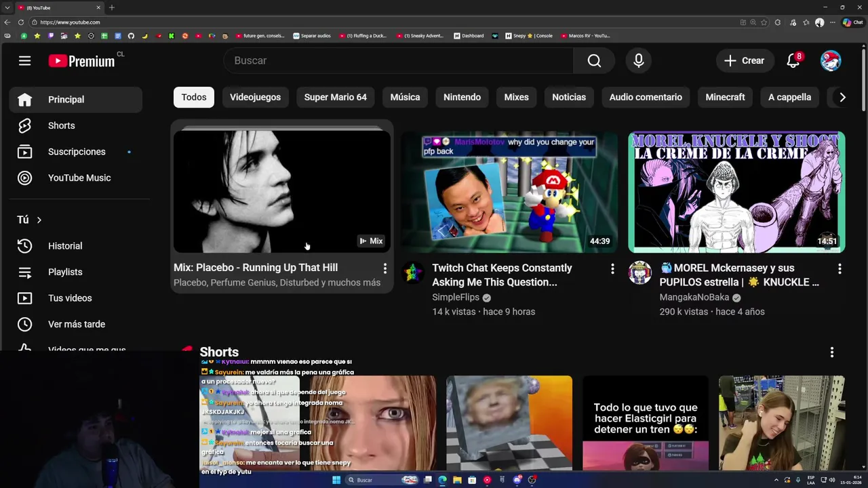Click the search magnifier button

coord(594,61)
